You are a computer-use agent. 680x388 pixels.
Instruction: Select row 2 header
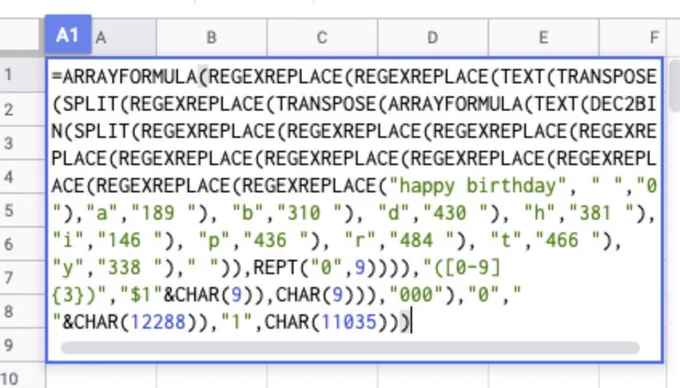click(22, 109)
